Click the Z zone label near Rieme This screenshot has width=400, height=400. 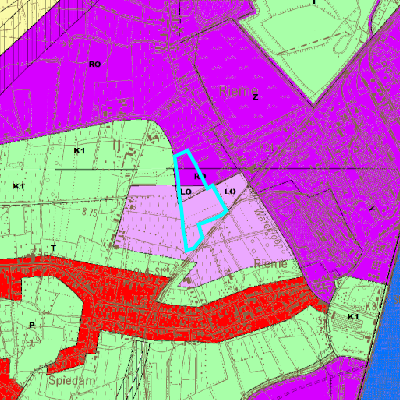[256, 97]
